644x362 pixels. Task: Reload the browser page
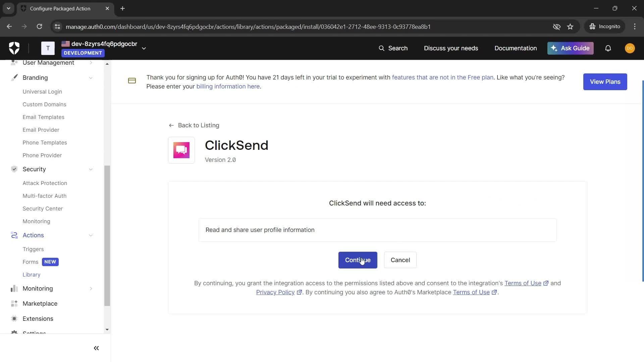click(x=39, y=26)
